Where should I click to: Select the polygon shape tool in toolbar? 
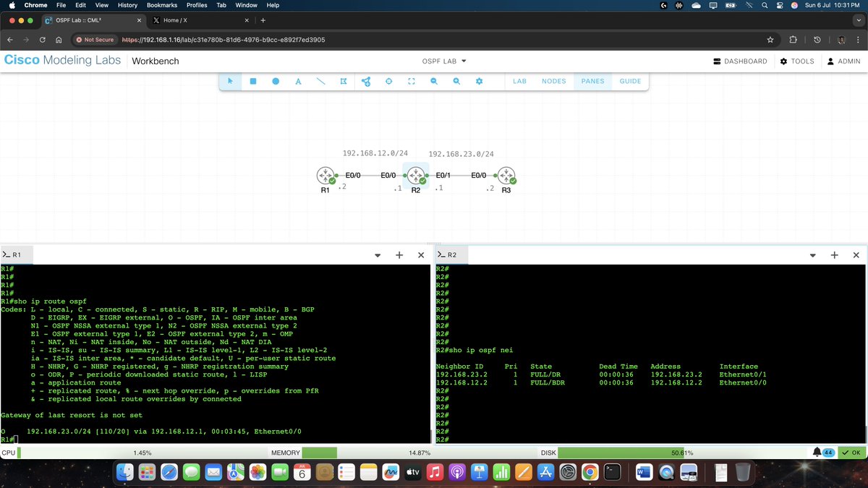[x=344, y=82]
